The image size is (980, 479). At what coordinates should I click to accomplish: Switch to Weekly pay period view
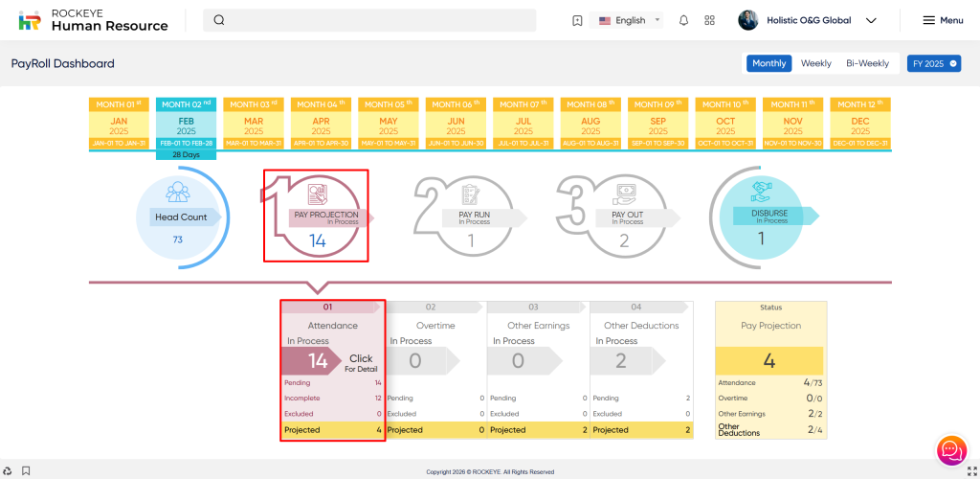coord(815,63)
